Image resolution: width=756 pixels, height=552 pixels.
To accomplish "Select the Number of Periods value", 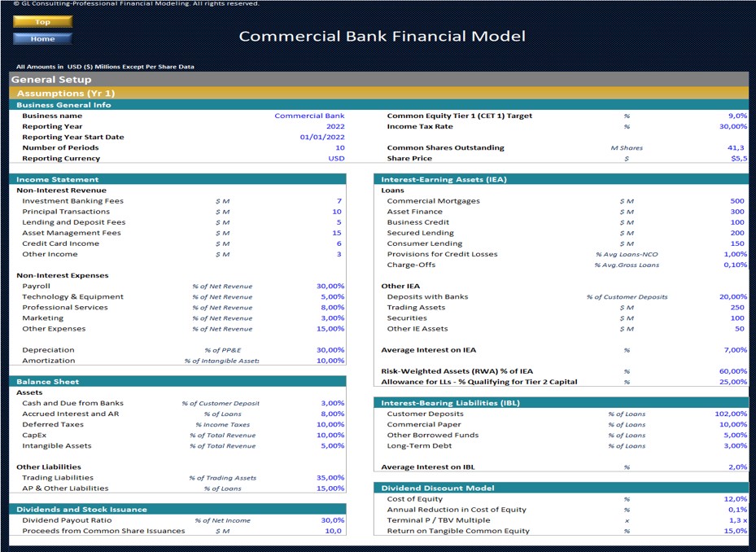I will 337,147.
